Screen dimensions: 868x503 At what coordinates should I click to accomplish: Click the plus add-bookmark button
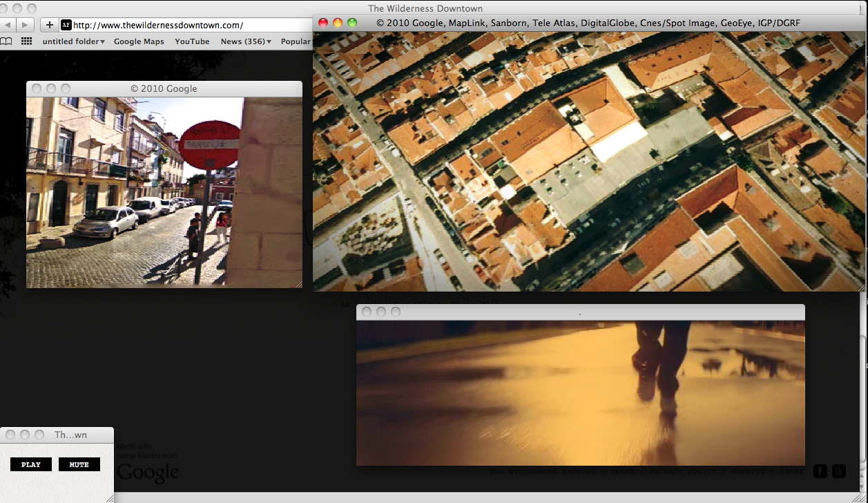49,25
